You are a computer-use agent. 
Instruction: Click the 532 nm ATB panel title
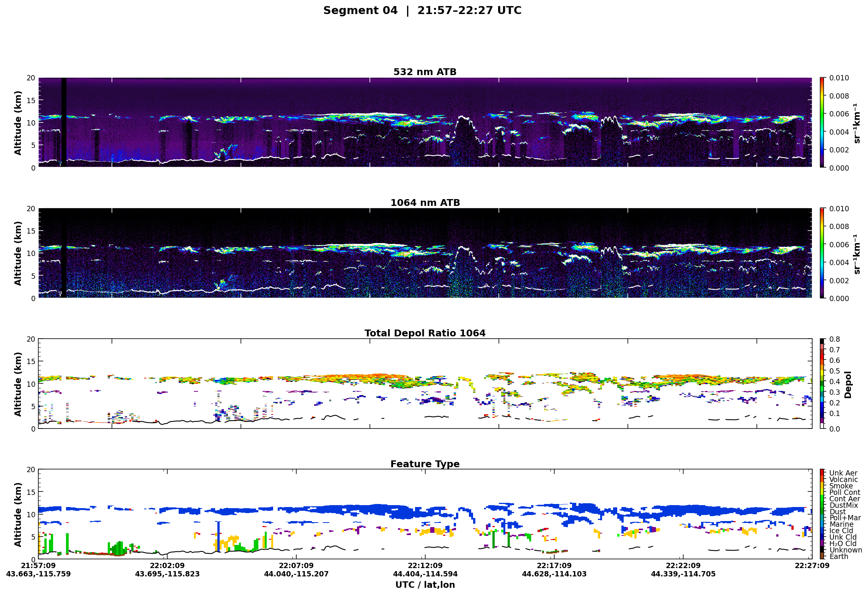pos(425,72)
